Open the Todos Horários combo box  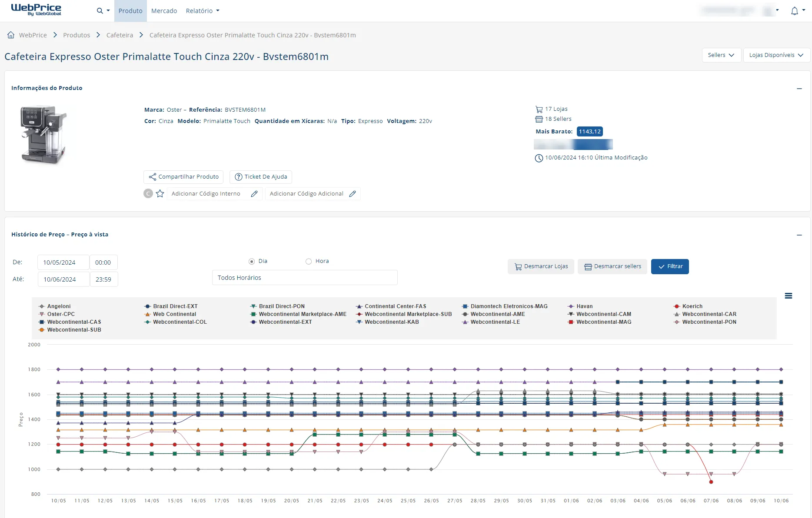[x=305, y=278]
